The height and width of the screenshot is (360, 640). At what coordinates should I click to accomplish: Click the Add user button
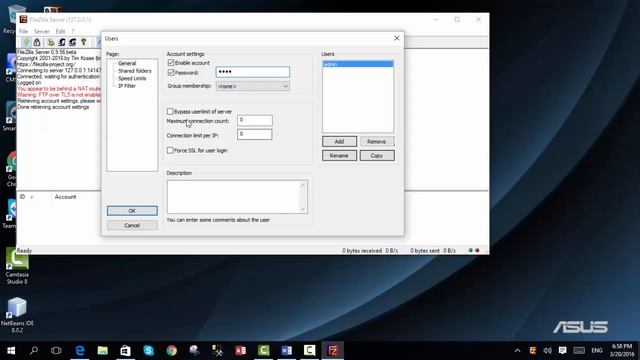pos(339,142)
